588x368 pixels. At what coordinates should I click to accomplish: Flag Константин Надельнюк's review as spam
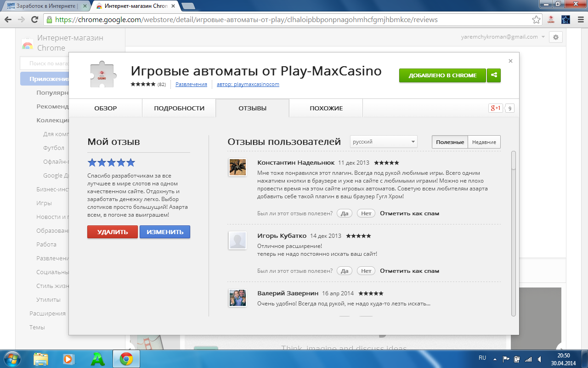click(410, 213)
